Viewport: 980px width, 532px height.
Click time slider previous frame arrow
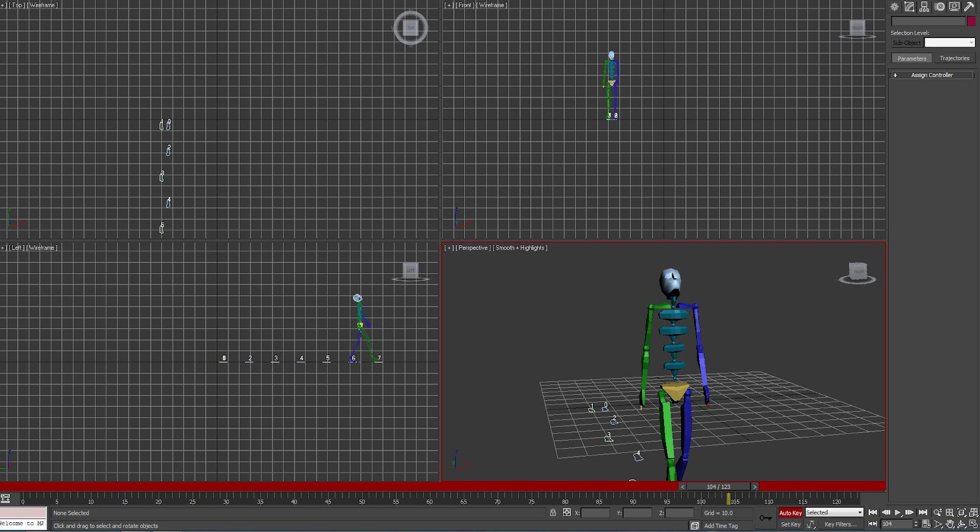click(x=682, y=487)
